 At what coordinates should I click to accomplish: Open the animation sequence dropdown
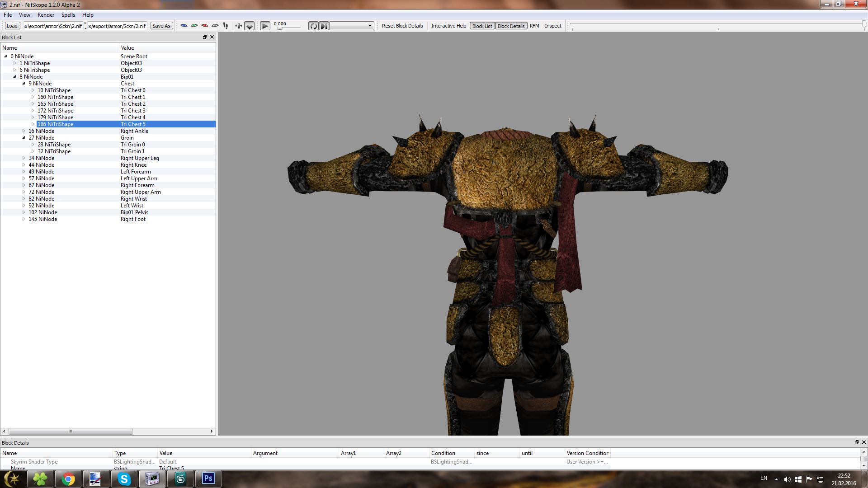pos(352,26)
